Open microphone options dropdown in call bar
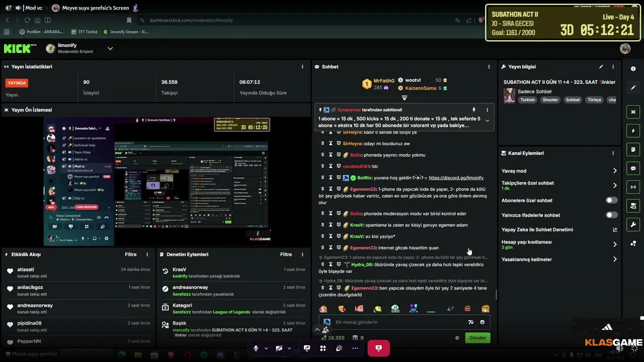The width and height of the screenshot is (644, 362). [x=266, y=348]
